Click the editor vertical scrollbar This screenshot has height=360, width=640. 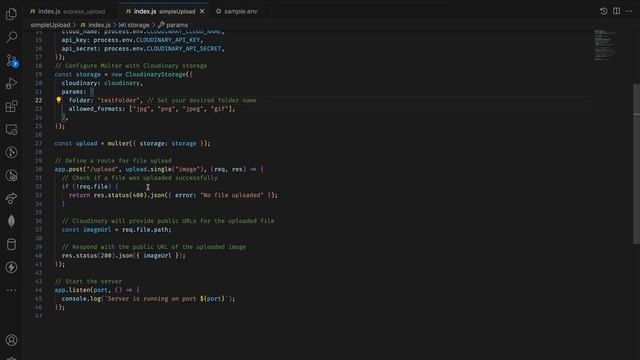636,164
